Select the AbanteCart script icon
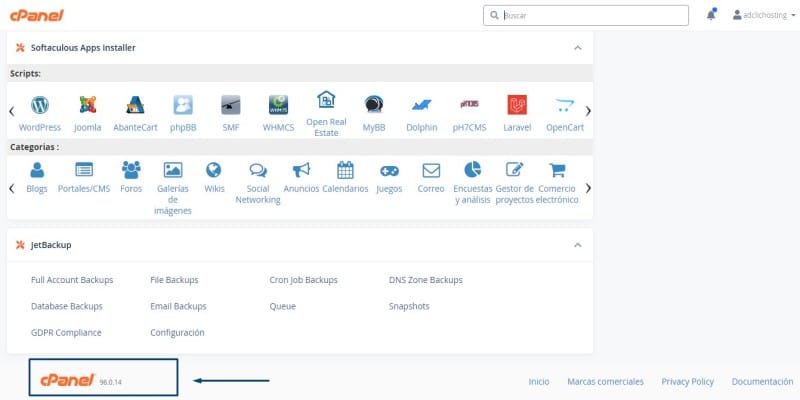Screen dimensions: 800x400 click(x=135, y=105)
